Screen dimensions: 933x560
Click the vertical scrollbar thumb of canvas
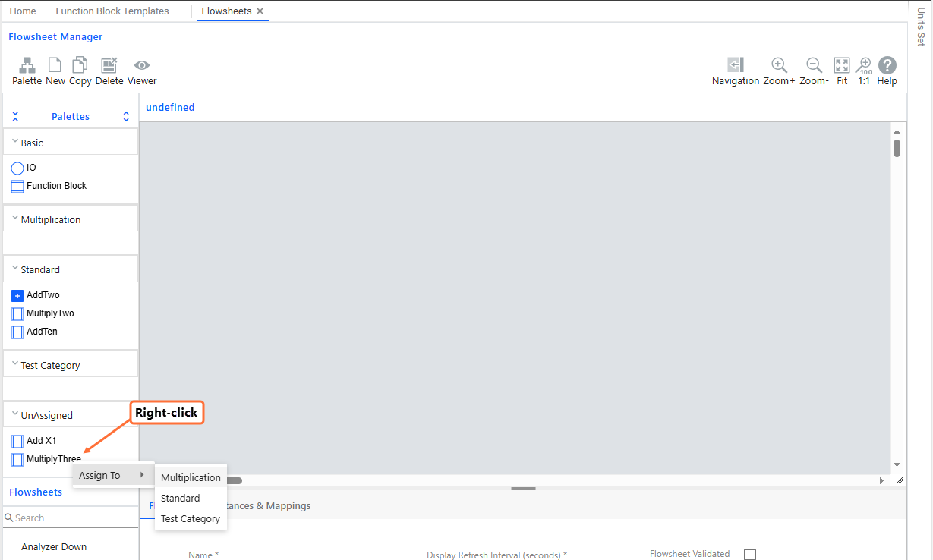pyautogui.click(x=897, y=148)
